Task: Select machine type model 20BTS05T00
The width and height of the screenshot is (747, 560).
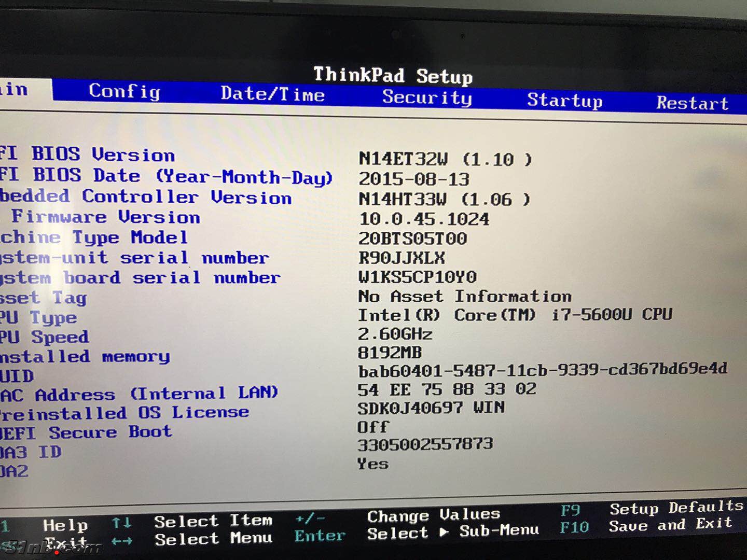Action: [413, 239]
